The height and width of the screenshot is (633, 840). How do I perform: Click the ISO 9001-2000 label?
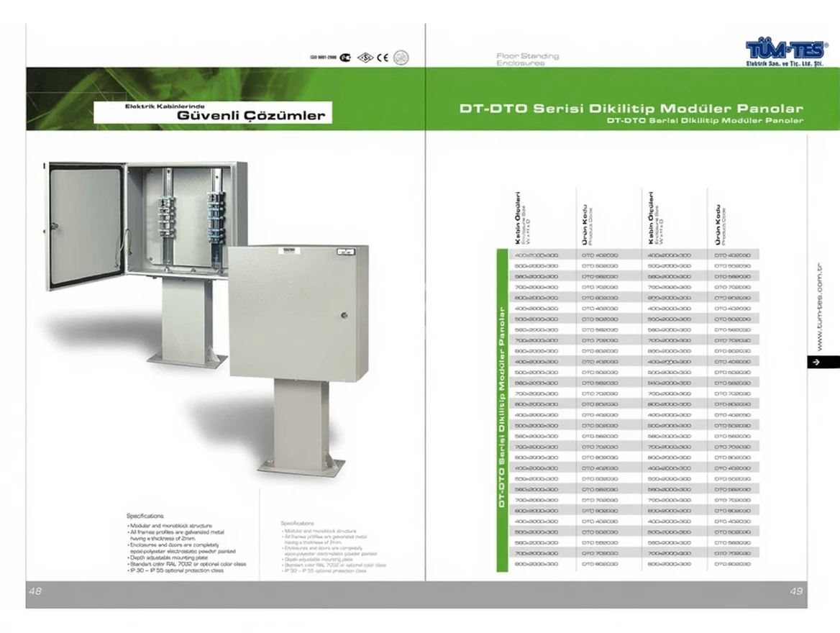tap(322, 58)
